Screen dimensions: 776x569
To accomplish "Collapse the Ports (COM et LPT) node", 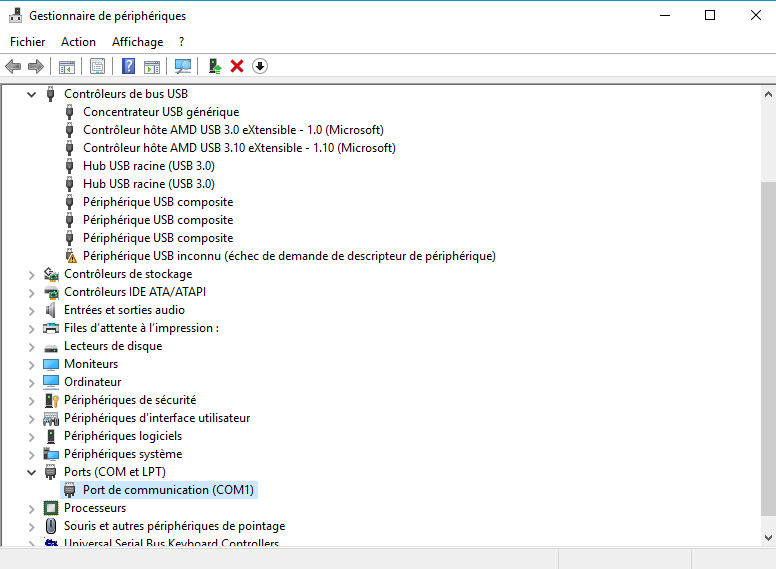I will coord(32,473).
